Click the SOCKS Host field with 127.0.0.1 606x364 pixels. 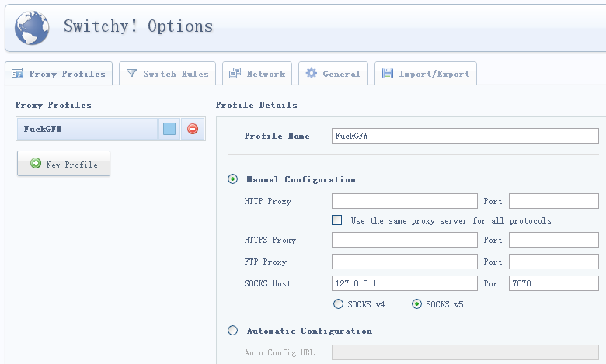pos(405,283)
